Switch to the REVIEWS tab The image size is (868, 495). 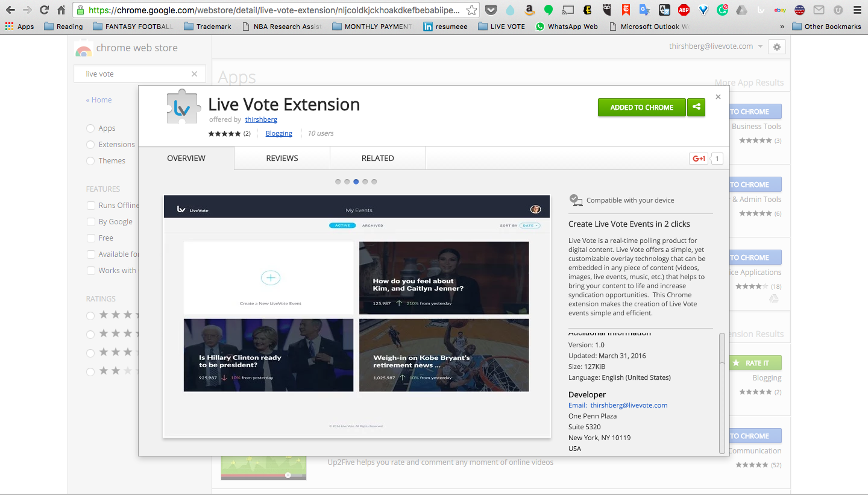coord(281,158)
